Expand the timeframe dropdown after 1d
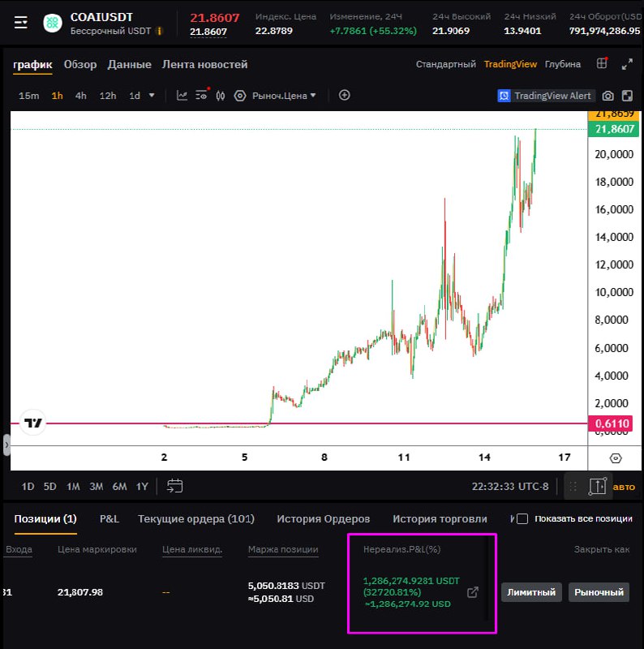This screenshot has width=644, height=649. (152, 96)
